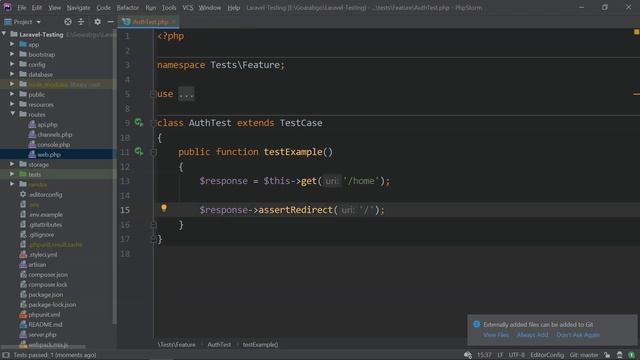Open the Code menu
The width and height of the screenshot is (640, 360).
(103, 7)
